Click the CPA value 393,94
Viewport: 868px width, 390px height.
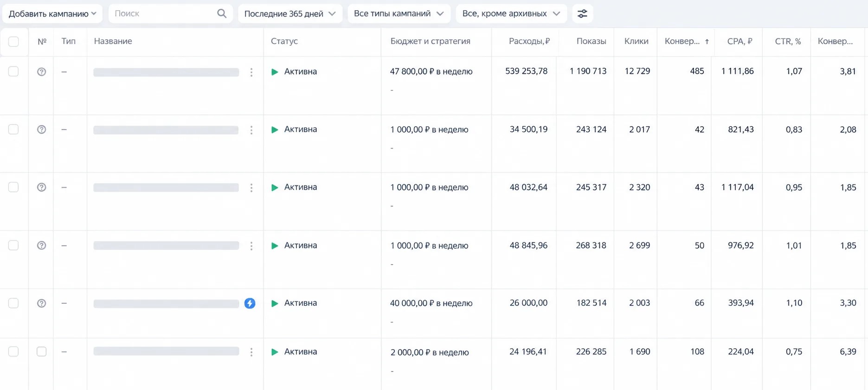coord(741,303)
